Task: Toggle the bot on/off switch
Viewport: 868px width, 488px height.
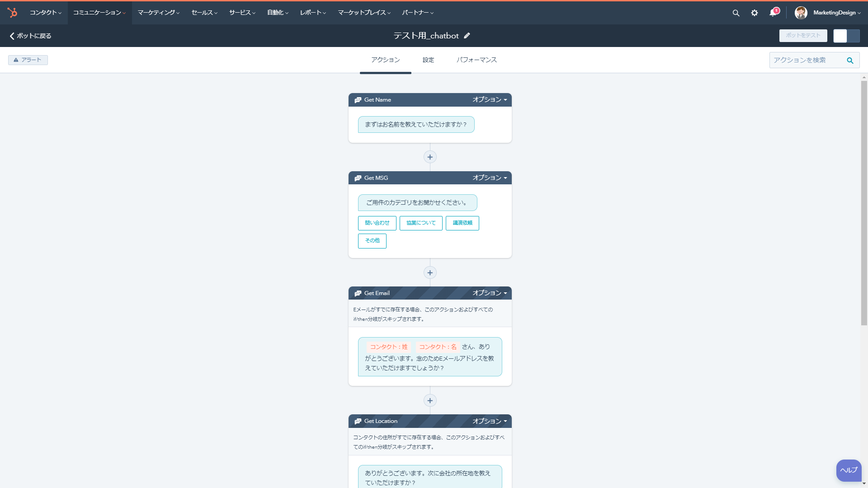Action: click(x=846, y=36)
